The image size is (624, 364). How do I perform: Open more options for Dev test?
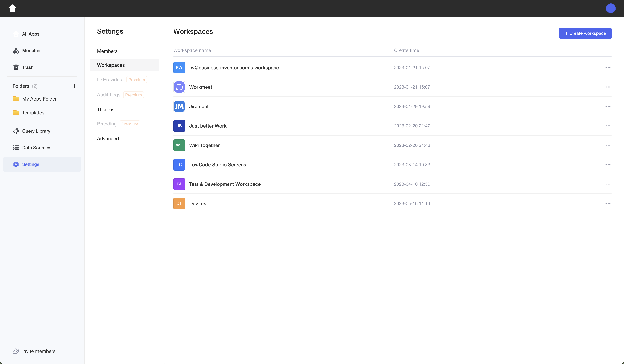point(608,203)
